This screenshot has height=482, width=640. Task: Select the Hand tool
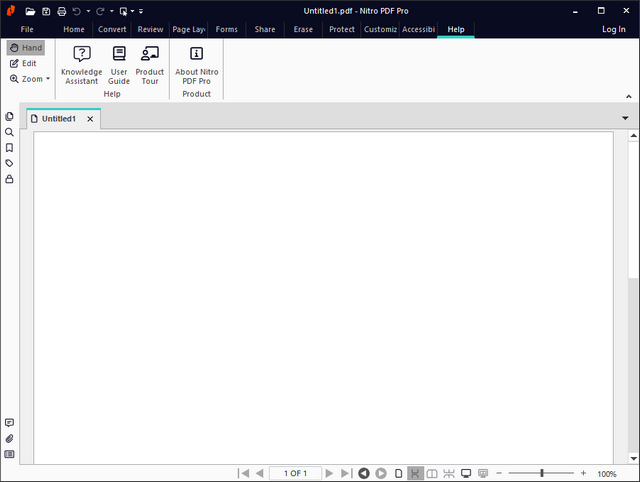(25, 48)
